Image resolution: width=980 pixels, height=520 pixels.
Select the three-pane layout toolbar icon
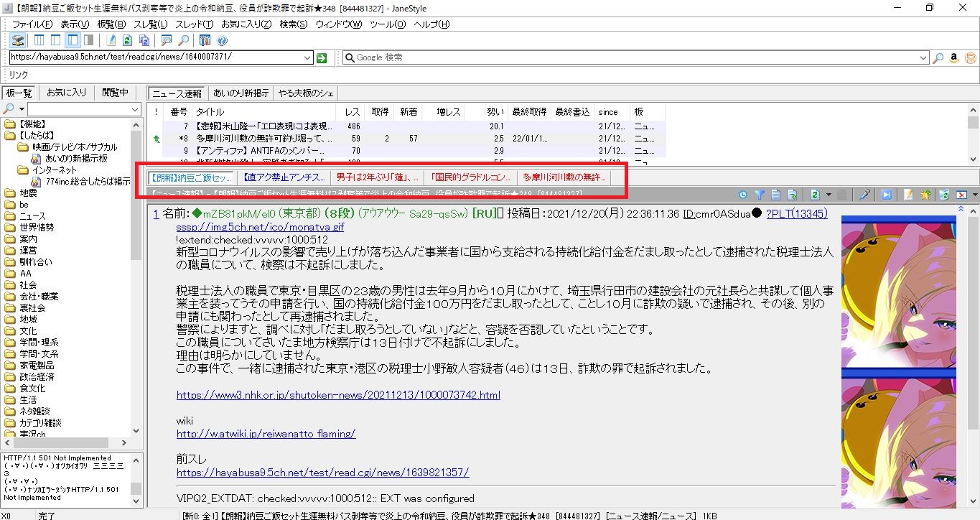pos(39,40)
